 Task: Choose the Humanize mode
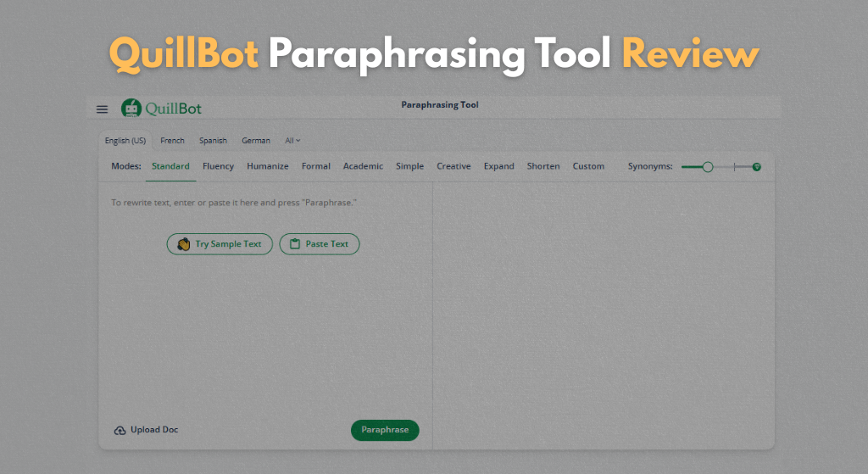tap(268, 166)
